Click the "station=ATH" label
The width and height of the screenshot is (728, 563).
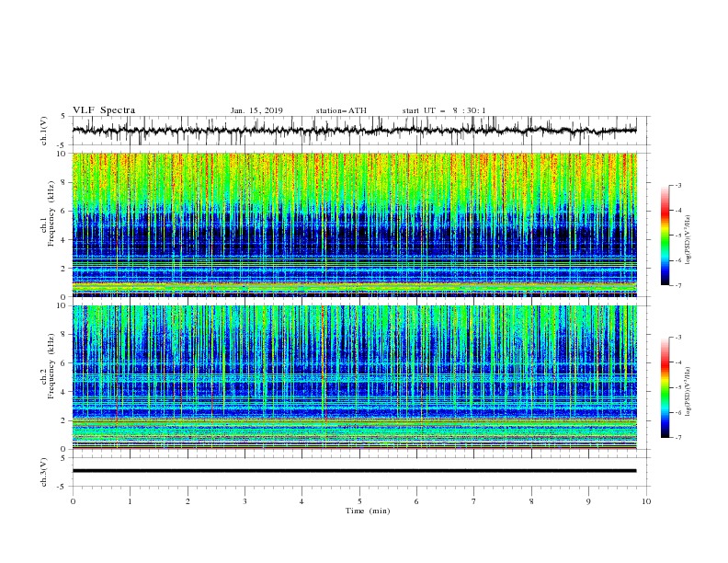click(x=341, y=110)
